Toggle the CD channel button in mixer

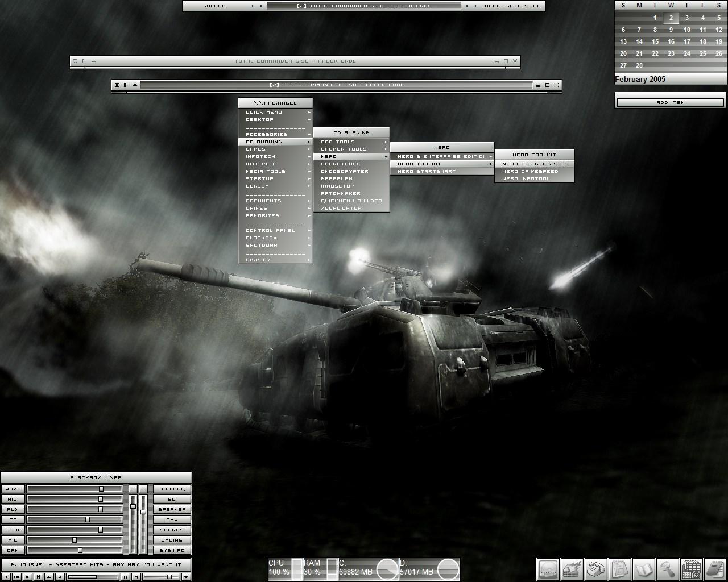point(13,519)
